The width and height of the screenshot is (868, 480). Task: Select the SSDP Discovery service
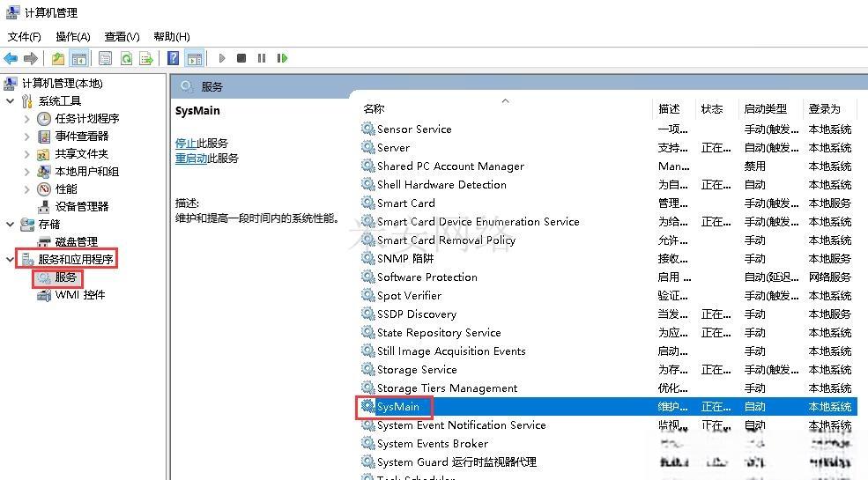click(608, 314)
